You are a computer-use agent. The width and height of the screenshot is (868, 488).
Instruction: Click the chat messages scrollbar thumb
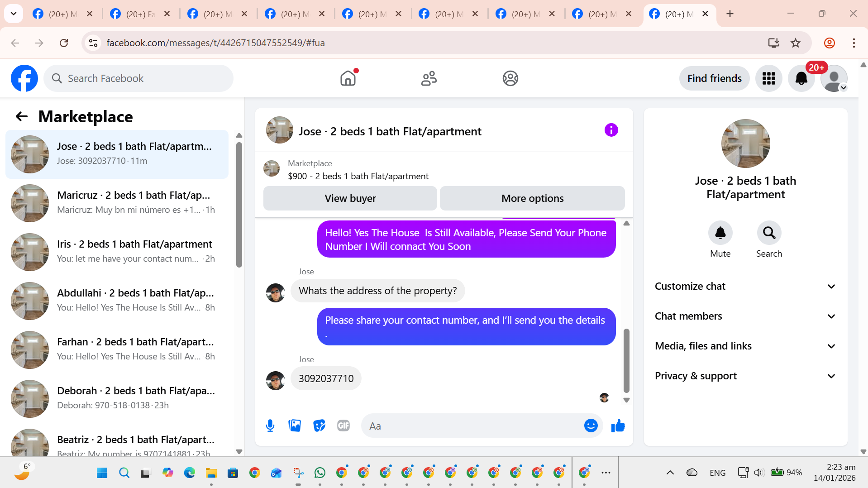tap(626, 360)
